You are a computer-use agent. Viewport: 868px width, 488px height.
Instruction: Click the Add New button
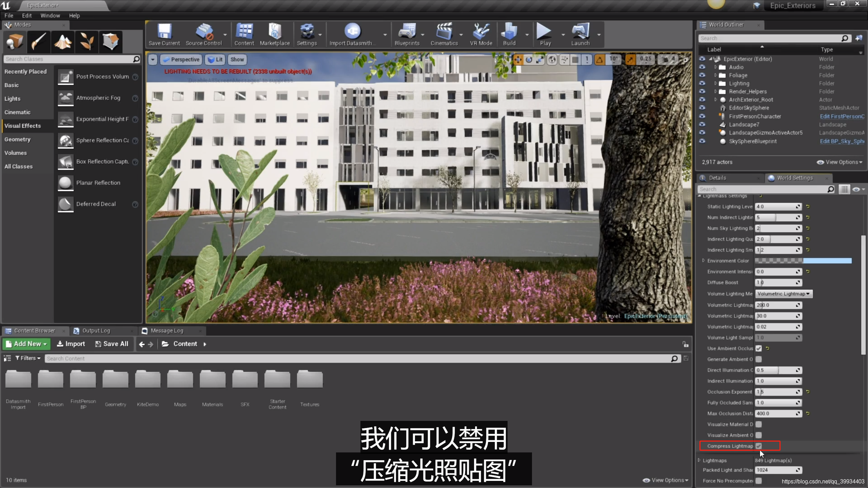(x=26, y=344)
